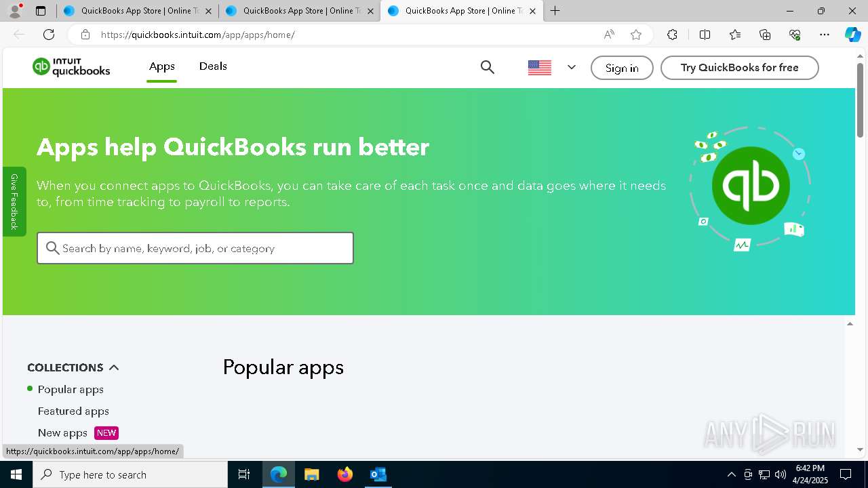Open a new browser tab
This screenshot has width=868, height=488.
555,11
